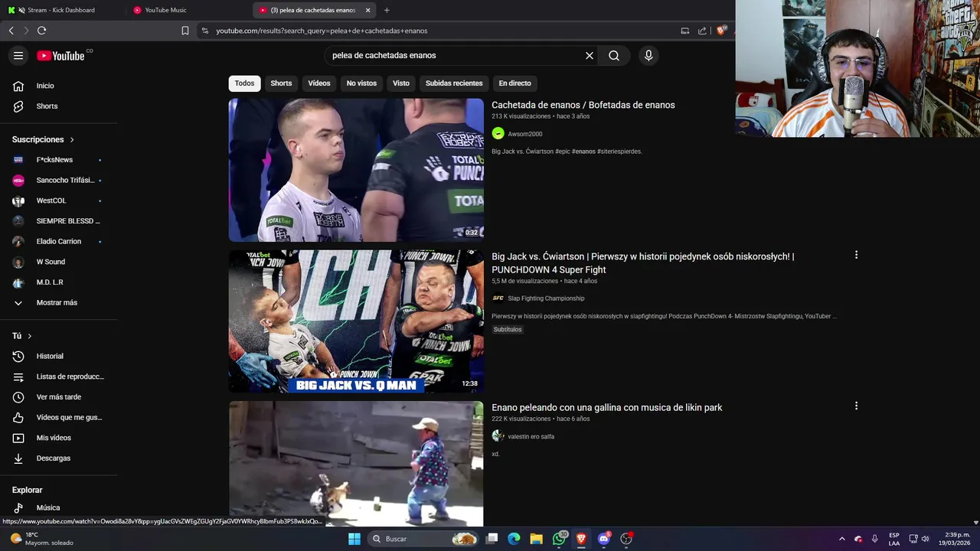Expand the Suscripciones section chevron
Viewport: 980px width, 551px height.
point(72,139)
